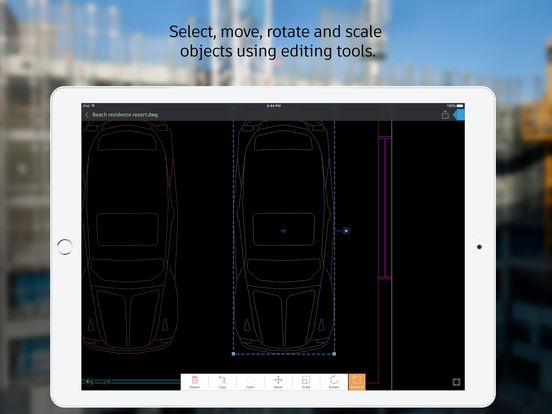Tap the undo arrow icon
The width and height of the screenshot is (552, 414).
89,382
